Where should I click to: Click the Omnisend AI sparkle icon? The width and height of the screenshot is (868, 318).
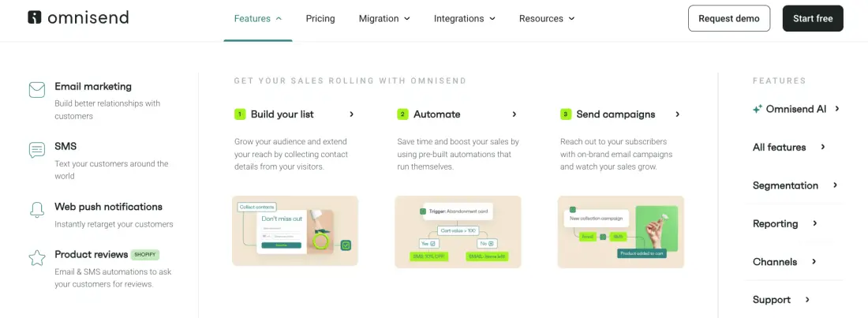pos(758,110)
